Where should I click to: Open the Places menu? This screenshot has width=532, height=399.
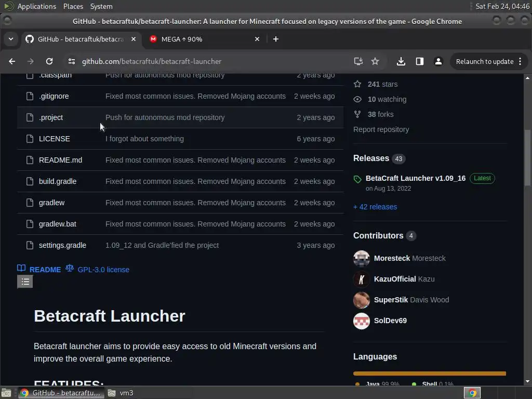tap(73, 6)
